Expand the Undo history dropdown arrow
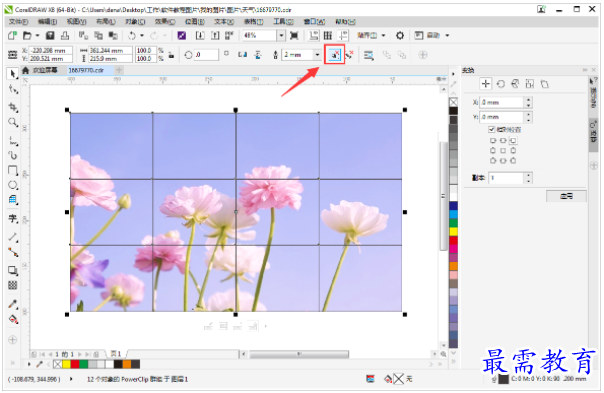The height and width of the screenshot is (393, 604). click(x=142, y=35)
